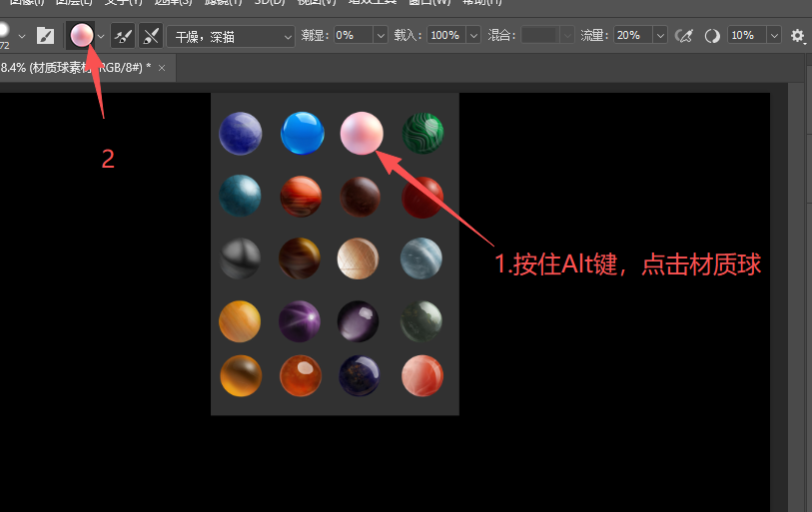Open the 干燥，深描 mixer preset dropdown

pyautogui.click(x=231, y=36)
